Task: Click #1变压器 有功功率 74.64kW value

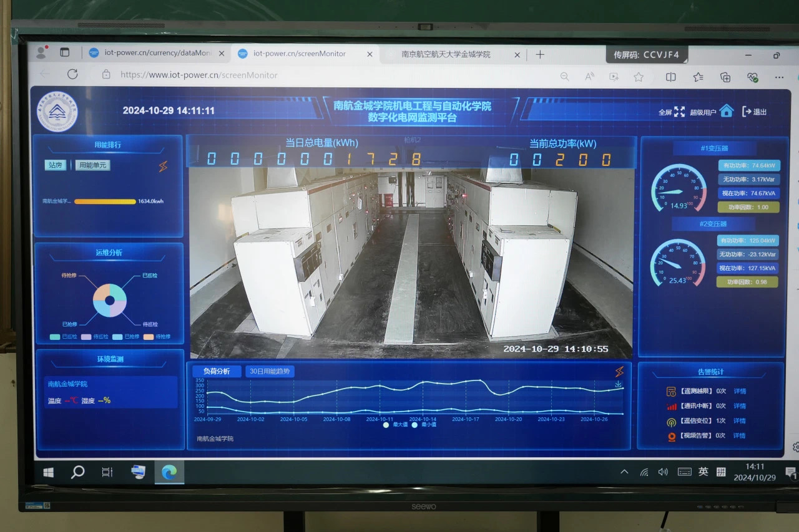Action: point(748,166)
